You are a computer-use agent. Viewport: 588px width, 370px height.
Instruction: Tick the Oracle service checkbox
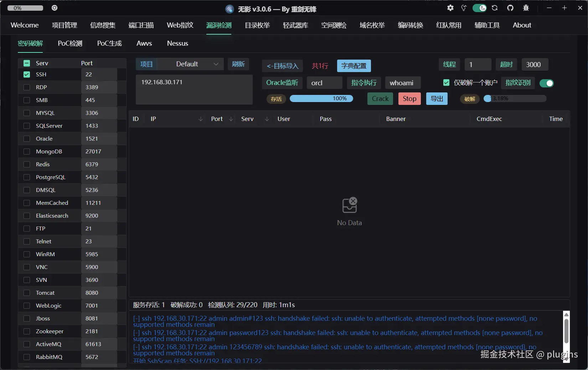(x=27, y=138)
